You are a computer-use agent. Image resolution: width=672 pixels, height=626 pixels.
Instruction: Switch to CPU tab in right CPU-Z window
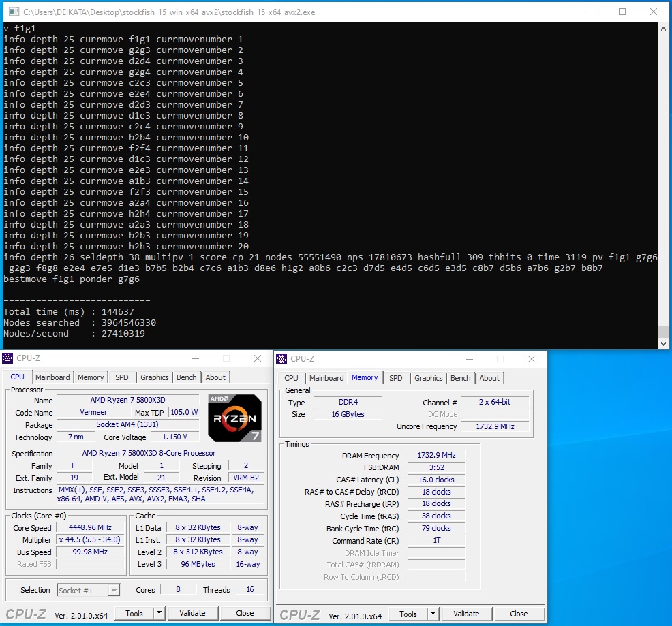292,378
